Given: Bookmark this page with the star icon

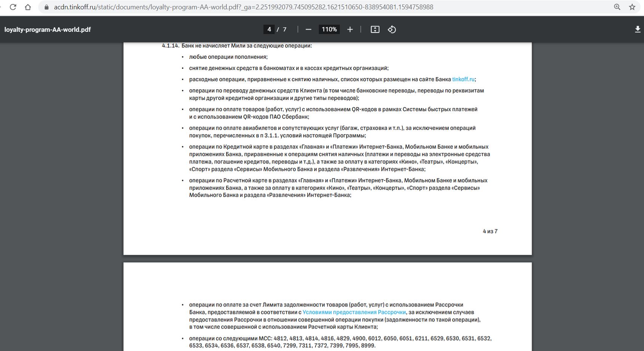Looking at the screenshot, I should click(x=632, y=7).
